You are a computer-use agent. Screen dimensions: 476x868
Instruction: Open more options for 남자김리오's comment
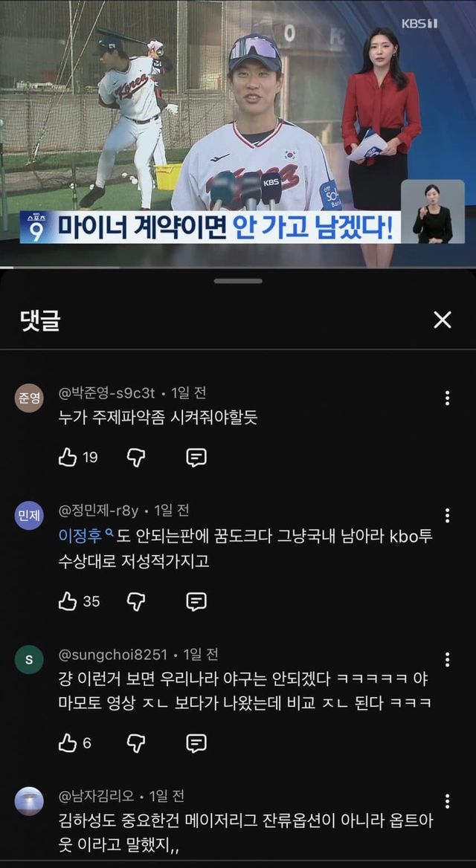point(447,801)
